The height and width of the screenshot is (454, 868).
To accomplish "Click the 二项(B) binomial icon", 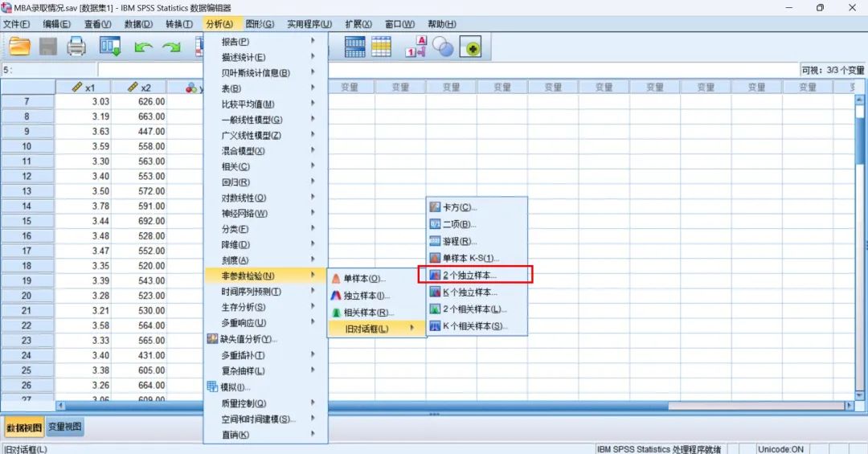I will (x=435, y=224).
